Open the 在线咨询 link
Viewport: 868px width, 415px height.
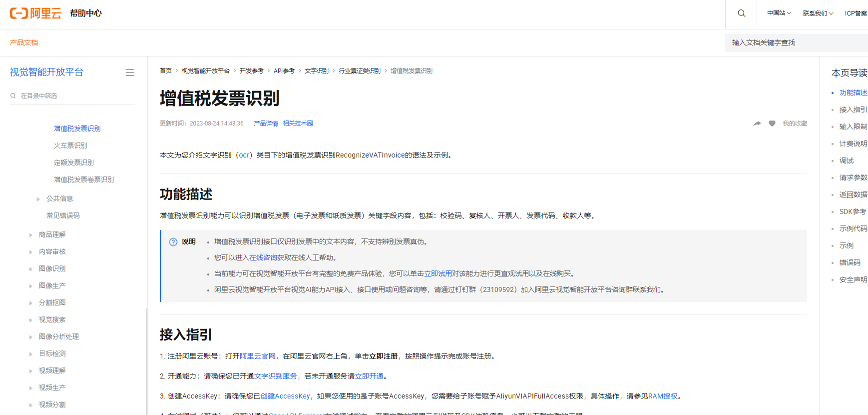(263, 258)
